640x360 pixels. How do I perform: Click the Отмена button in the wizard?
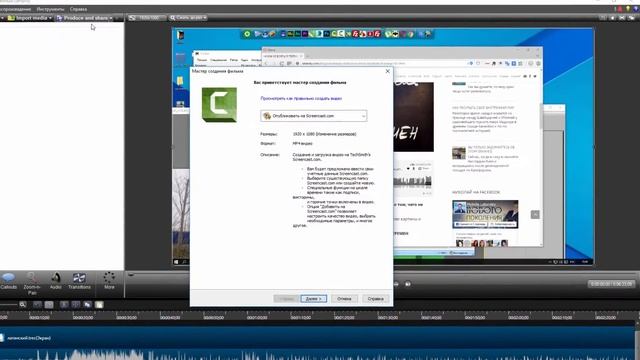pos(344,299)
